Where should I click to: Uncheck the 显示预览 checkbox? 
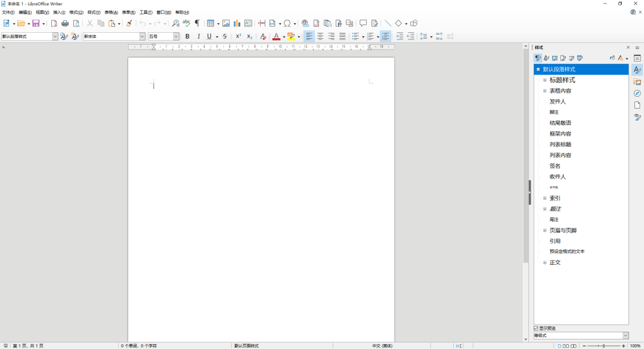[x=536, y=328]
